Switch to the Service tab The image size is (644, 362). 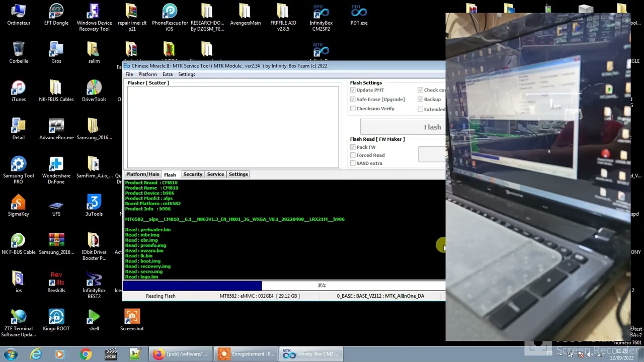(x=215, y=174)
